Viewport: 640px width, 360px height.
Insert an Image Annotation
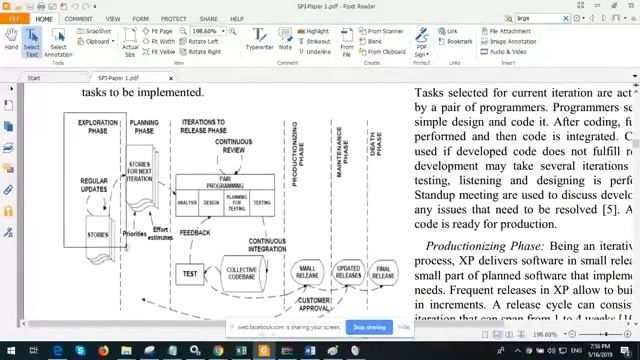click(509, 41)
